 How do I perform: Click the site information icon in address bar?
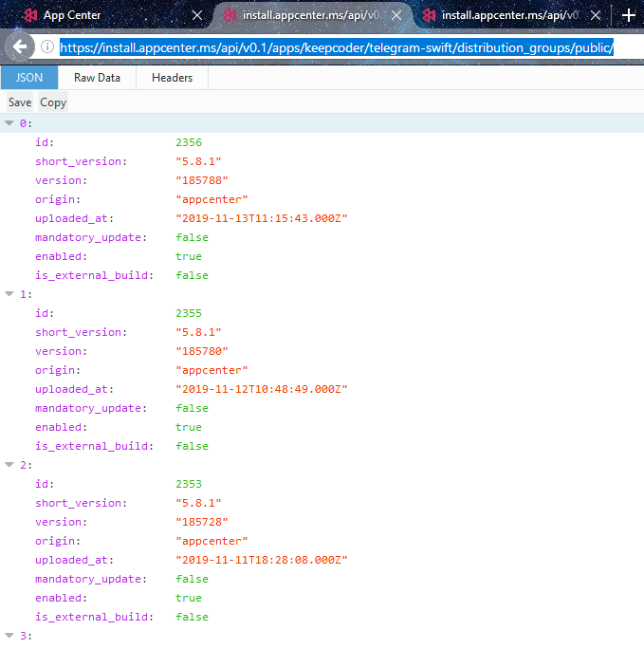click(x=46, y=47)
